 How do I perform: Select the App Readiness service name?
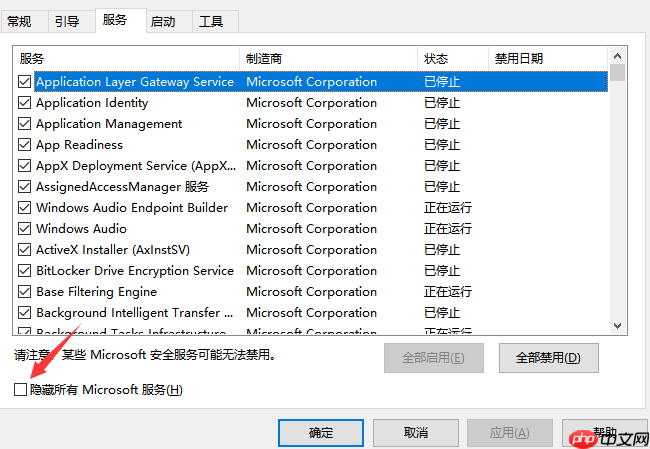tap(80, 145)
